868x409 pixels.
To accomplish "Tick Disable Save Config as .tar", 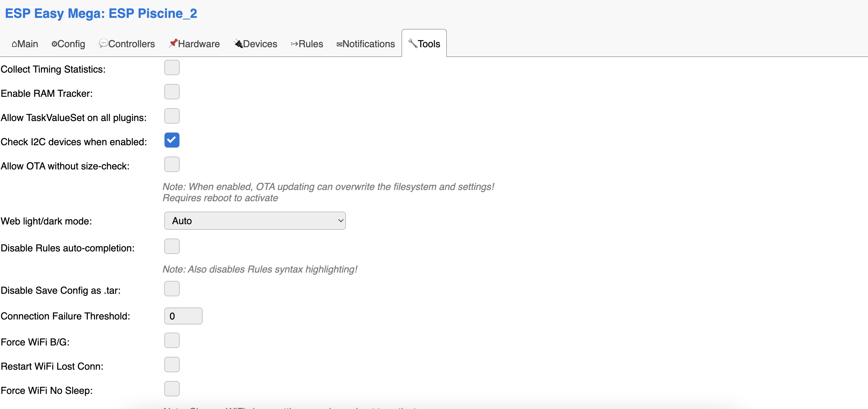I will 172,289.
